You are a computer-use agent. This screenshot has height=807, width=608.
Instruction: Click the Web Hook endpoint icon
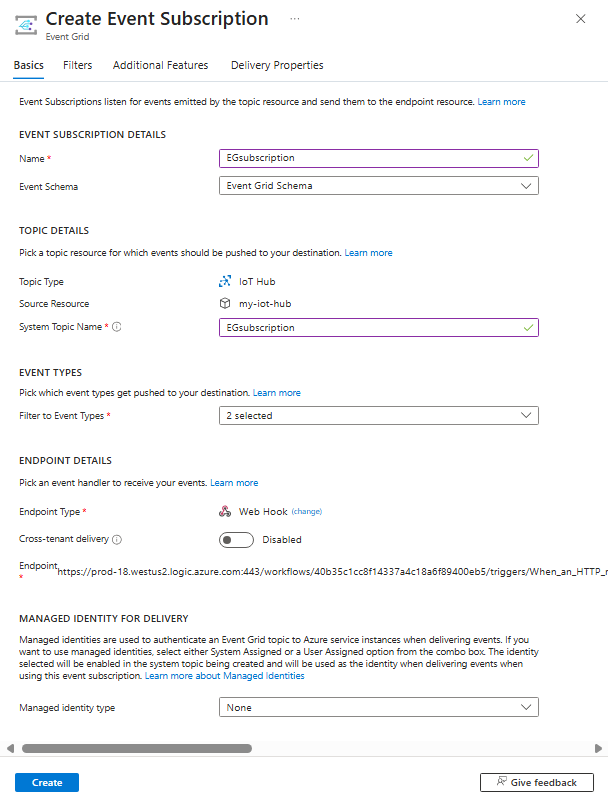[x=225, y=511]
